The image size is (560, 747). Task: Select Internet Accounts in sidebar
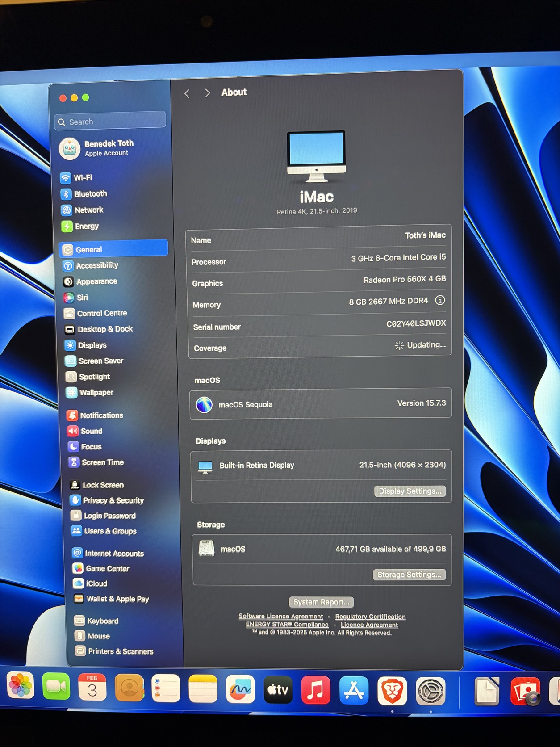(x=108, y=553)
